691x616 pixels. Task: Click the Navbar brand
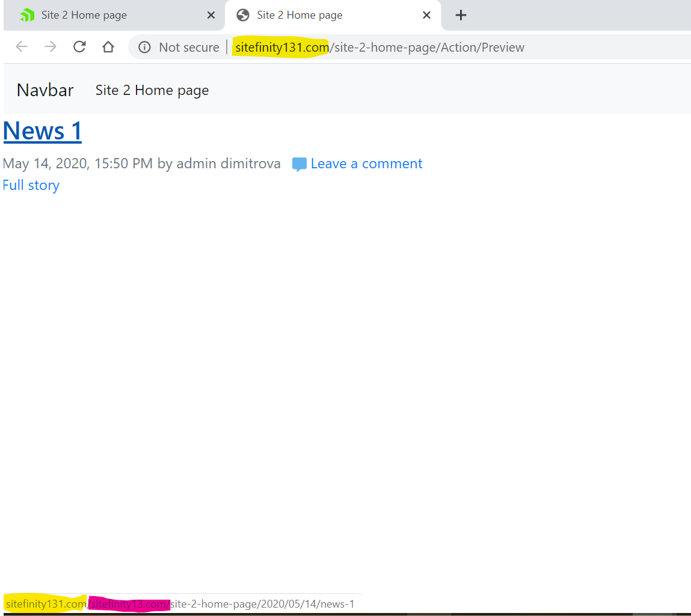coord(45,90)
